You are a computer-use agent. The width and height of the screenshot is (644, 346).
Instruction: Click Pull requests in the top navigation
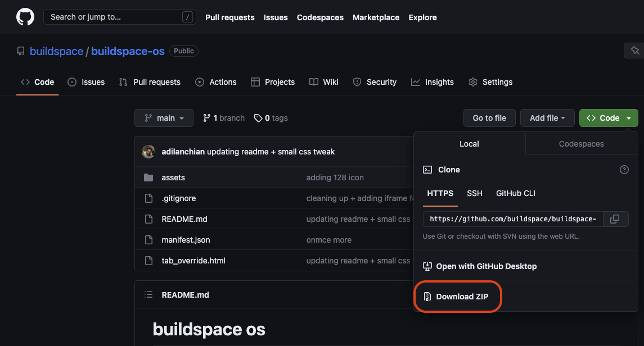coord(230,17)
